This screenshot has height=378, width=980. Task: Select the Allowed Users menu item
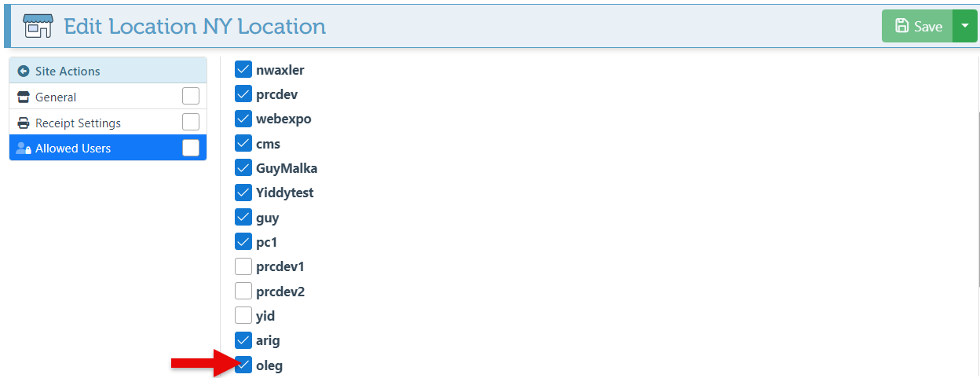[73, 149]
